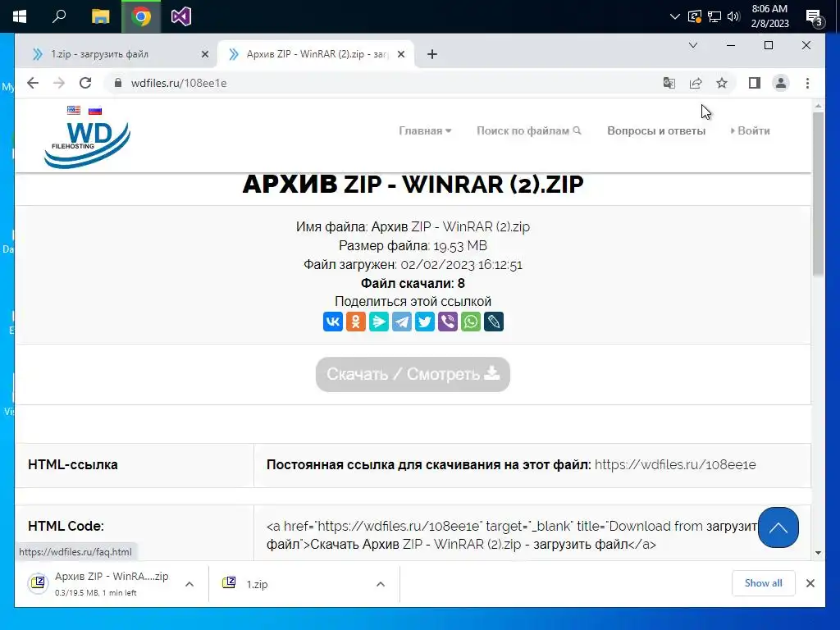The width and height of the screenshot is (840, 630).
Task: Close the 1.zip browser tab
Action: pyautogui.click(x=204, y=54)
